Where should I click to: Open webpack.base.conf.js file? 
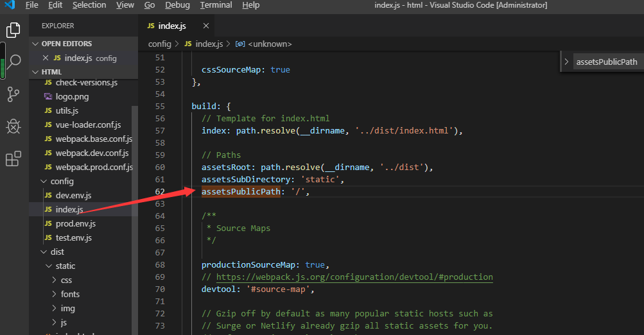(94, 139)
